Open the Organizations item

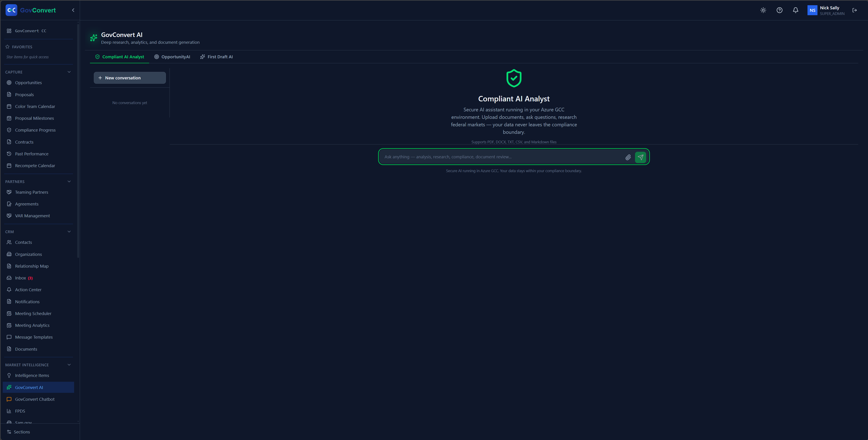[x=38, y=254]
